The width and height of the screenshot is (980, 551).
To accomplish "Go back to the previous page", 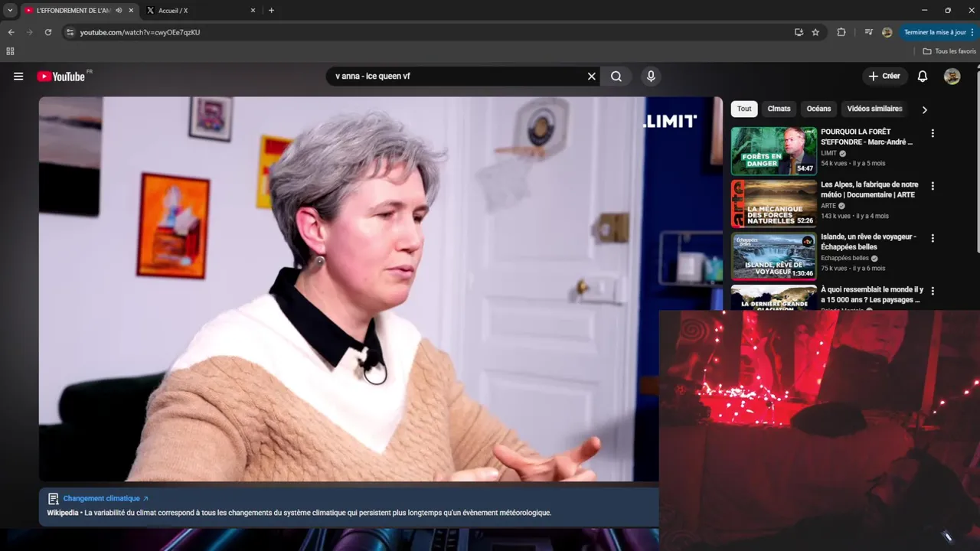I will point(11,32).
